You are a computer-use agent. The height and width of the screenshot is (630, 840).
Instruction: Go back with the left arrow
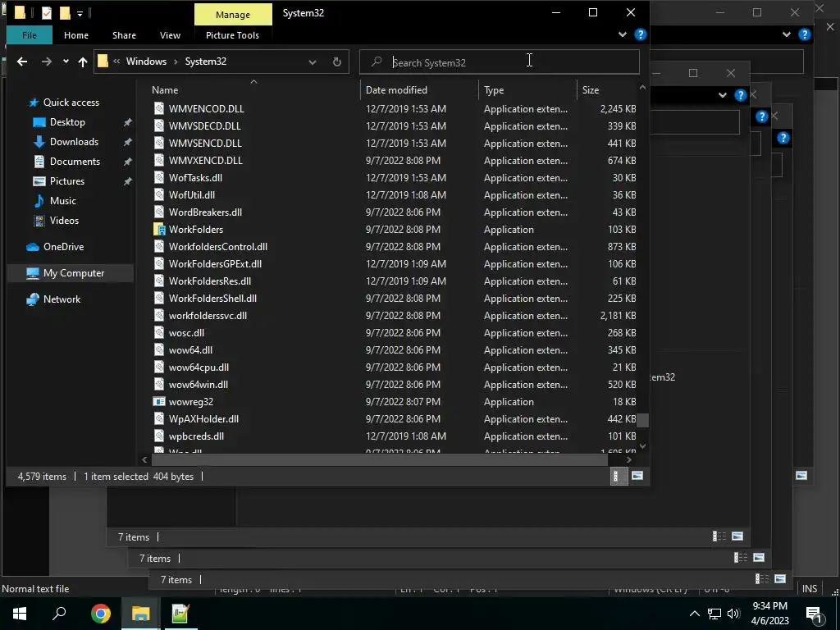point(22,62)
